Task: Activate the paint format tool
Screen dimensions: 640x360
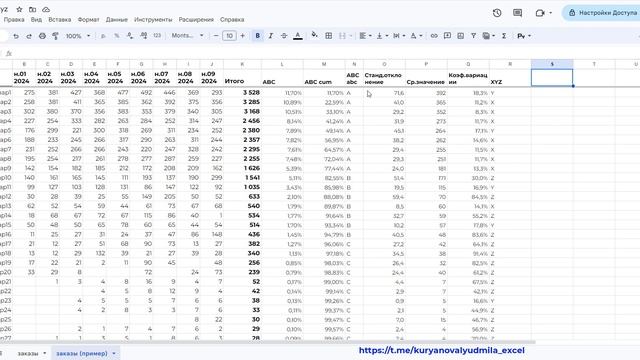Action: [56, 36]
